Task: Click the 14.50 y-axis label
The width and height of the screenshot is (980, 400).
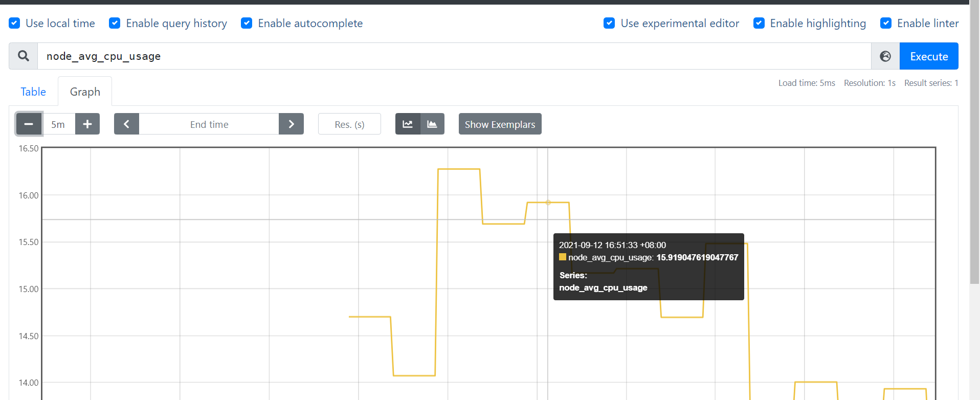Action: tap(29, 336)
